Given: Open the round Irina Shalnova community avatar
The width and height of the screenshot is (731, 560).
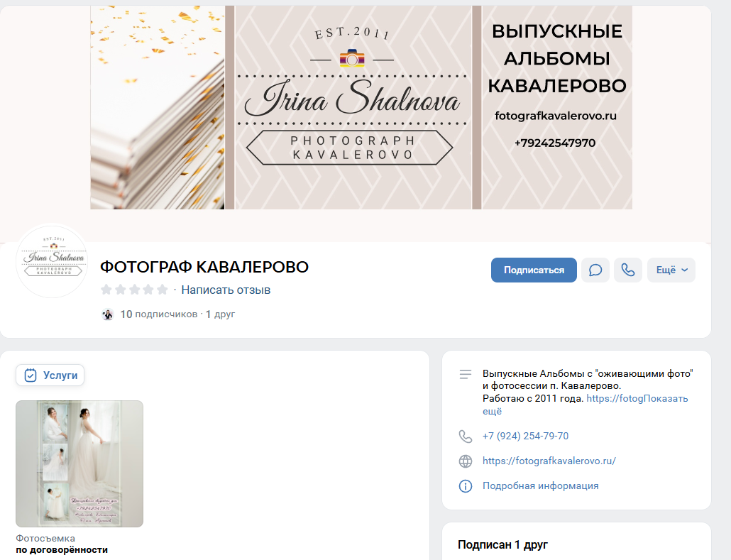Looking at the screenshot, I should [52, 260].
